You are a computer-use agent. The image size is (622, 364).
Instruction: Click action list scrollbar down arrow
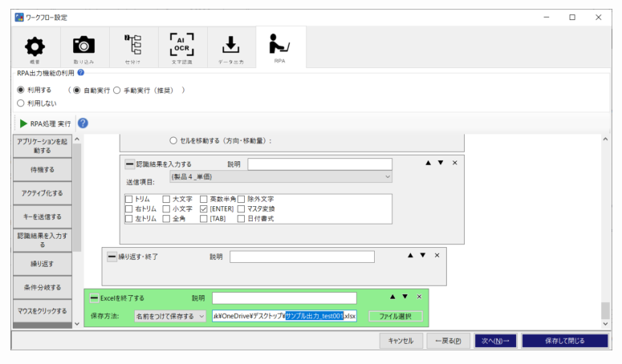pyautogui.click(x=77, y=324)
